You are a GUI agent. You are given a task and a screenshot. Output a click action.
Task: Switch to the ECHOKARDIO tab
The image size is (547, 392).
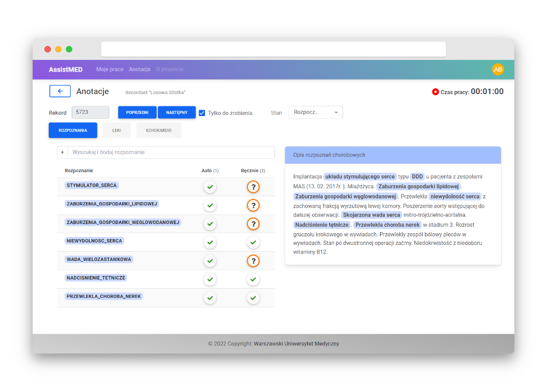click(158, 130)
